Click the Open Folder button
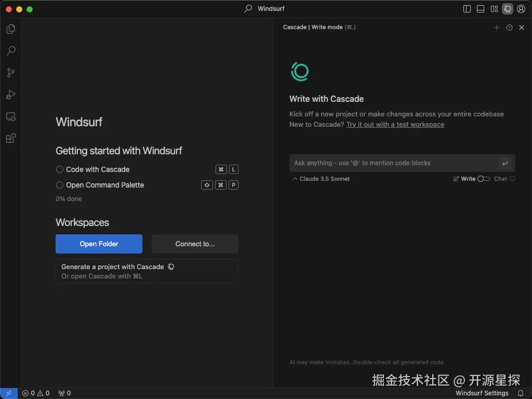Screen dimensions: 532x399 pos(99,244)
